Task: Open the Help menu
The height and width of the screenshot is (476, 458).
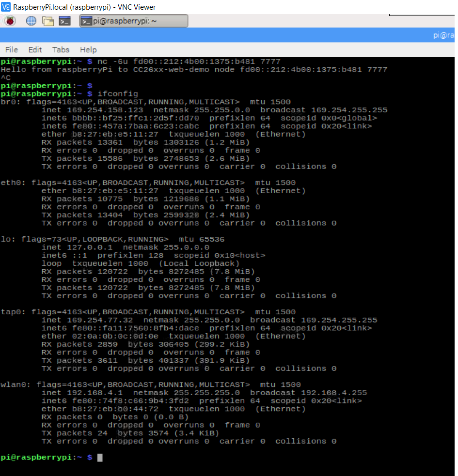Action: pos(88,49)
